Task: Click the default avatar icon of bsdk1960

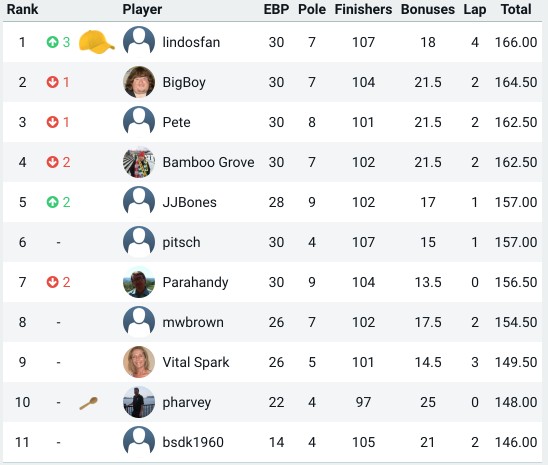Action: pos(139,442)
